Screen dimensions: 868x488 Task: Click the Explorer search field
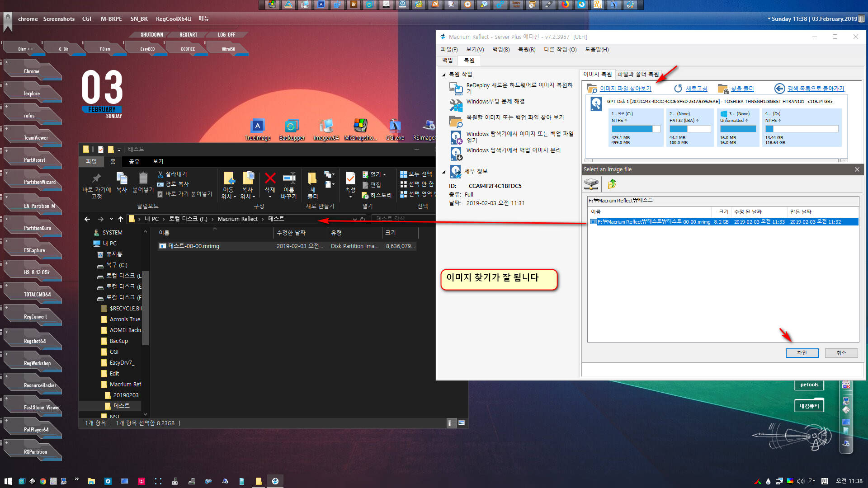click(402, 219)
